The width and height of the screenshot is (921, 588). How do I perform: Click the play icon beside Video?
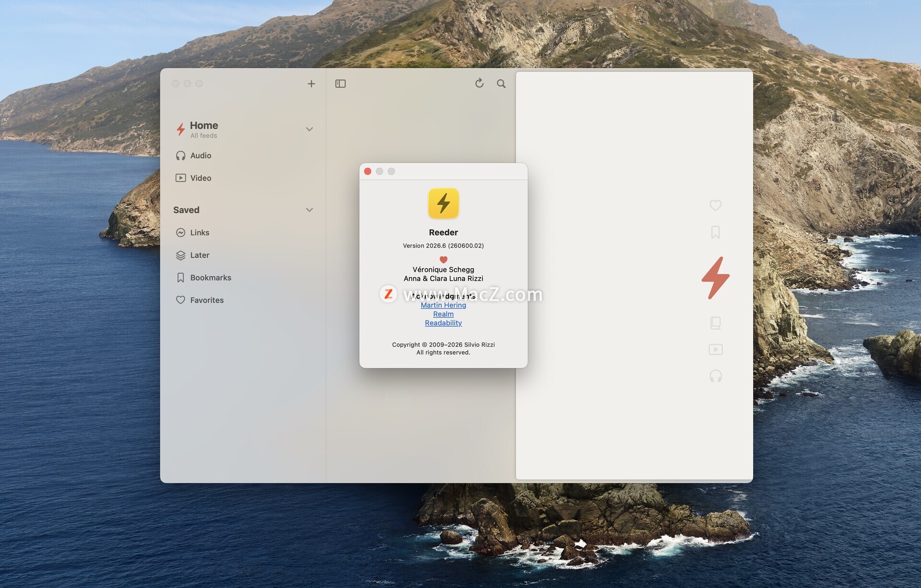[180, 178]
